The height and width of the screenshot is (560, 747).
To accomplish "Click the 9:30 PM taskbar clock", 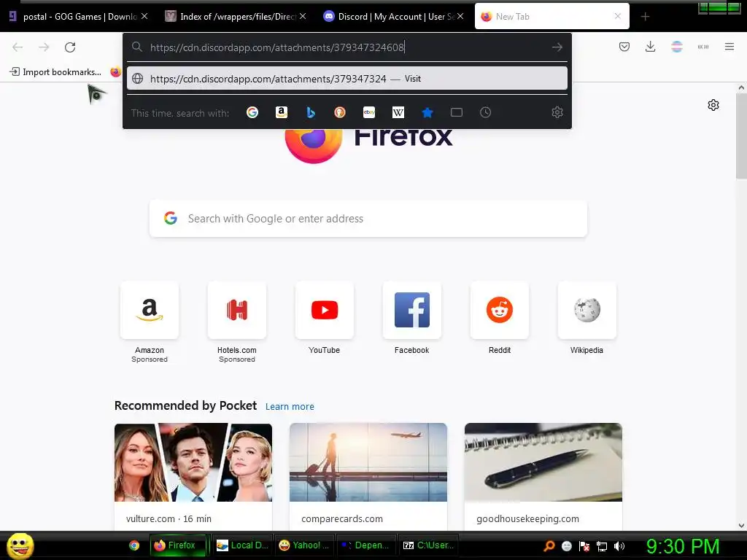I will coord(682,546).
